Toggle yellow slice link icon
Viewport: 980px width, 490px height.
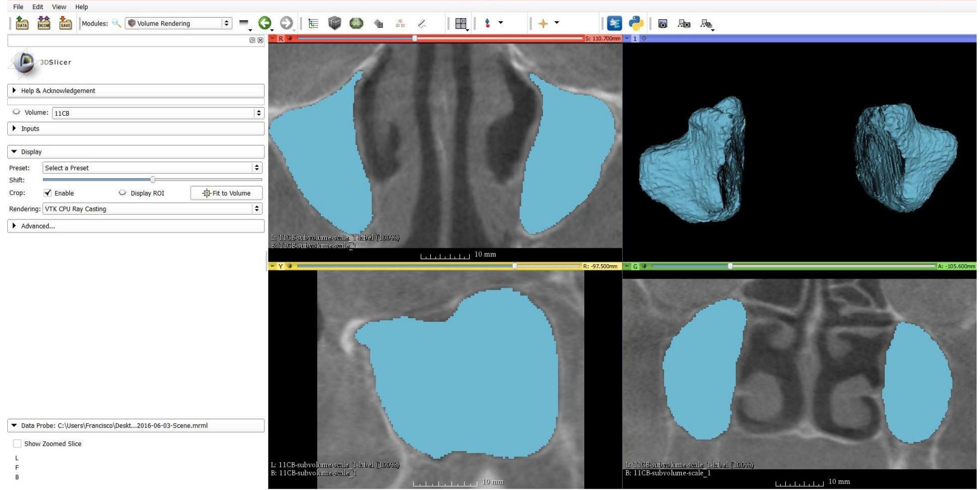(290, 266)
